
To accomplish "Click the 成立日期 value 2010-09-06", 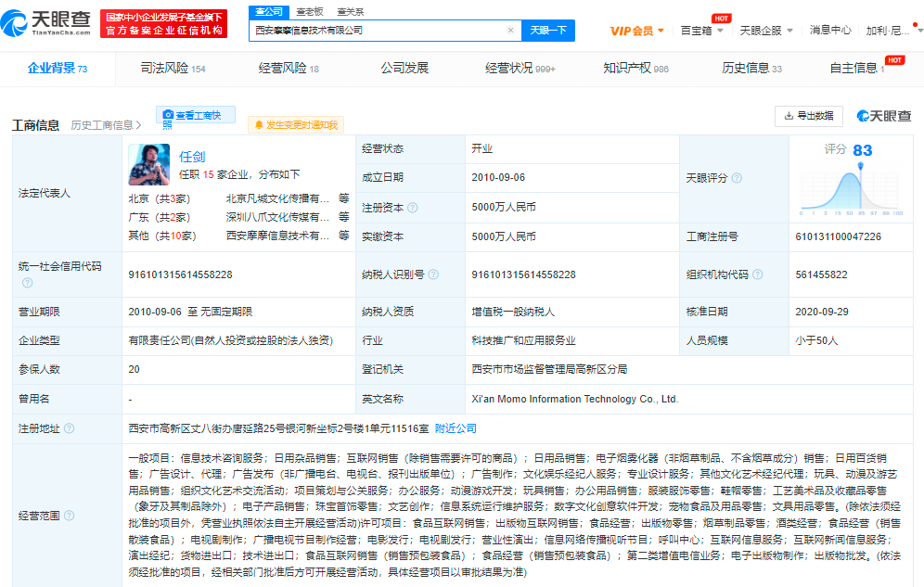I will pos(498,177).
